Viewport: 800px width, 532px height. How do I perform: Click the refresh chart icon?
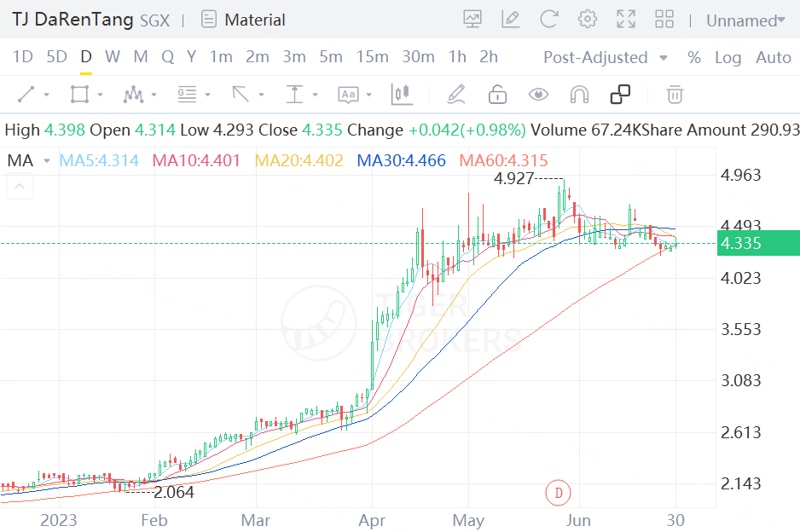pyautogui.click(x=549, y=20)
